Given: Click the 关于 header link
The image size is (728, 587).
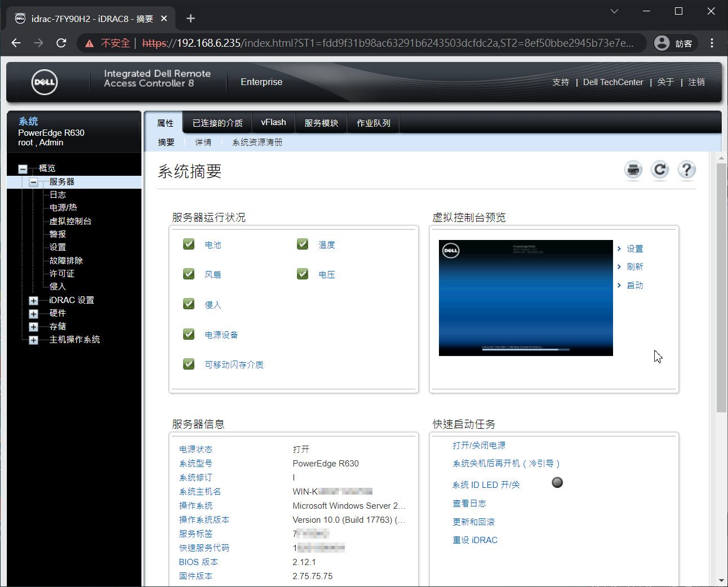Looking at the screenshot, I should coord(665,82).
